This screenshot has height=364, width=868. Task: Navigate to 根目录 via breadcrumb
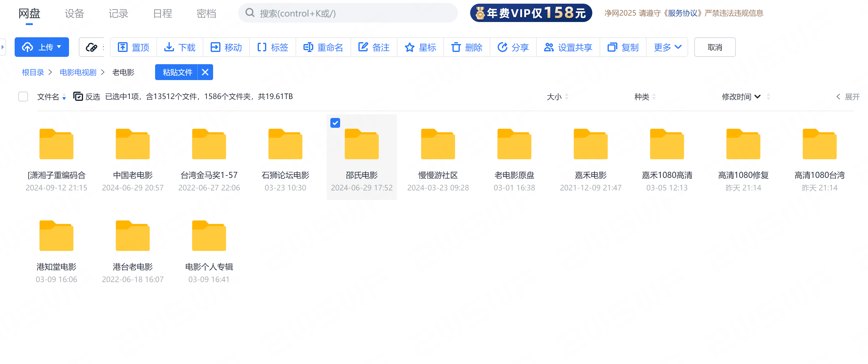(x=33, y=72)
